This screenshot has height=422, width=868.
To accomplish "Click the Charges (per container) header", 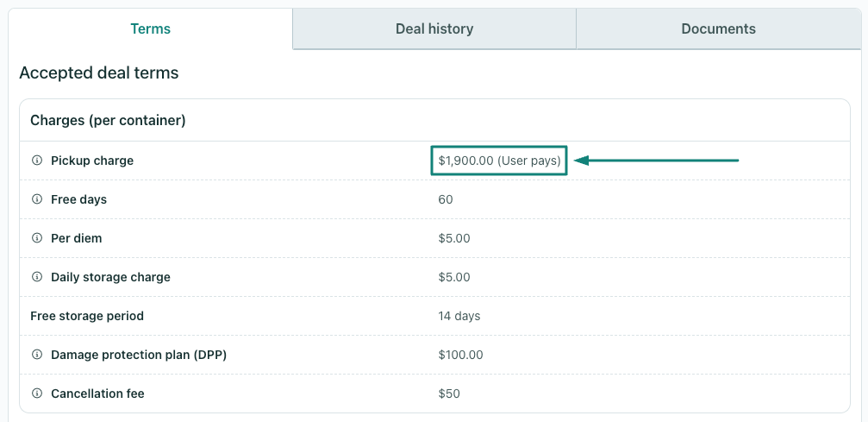I will 108,120.
